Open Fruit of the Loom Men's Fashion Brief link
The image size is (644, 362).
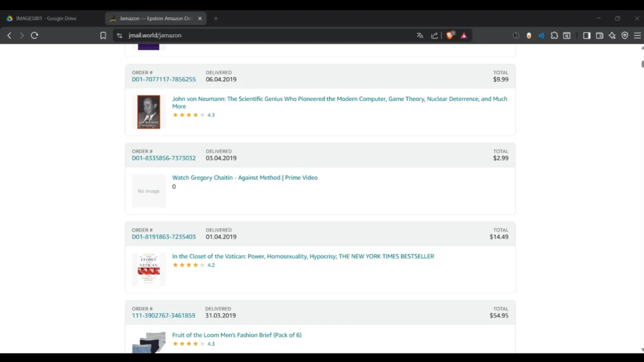[236, 335]
